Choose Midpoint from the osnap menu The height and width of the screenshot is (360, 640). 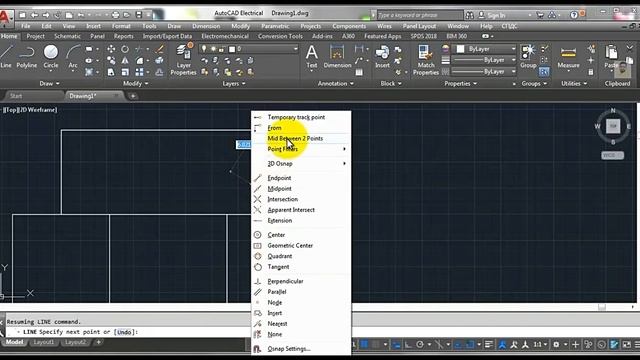tap(301, 189)
